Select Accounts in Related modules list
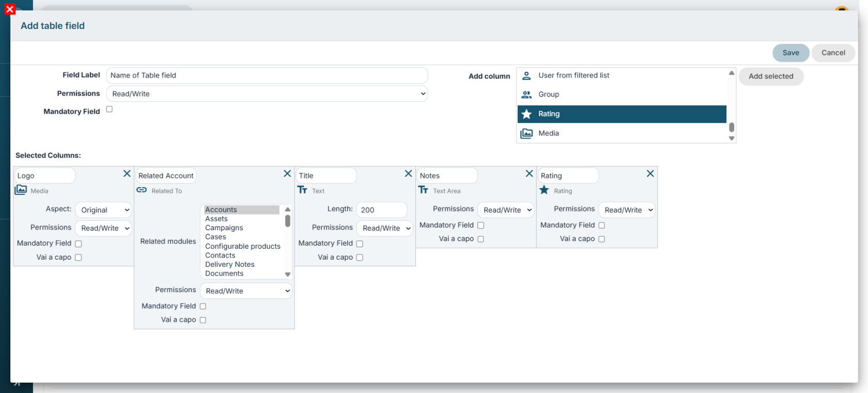The image size is (868, 393). (241, 209)
